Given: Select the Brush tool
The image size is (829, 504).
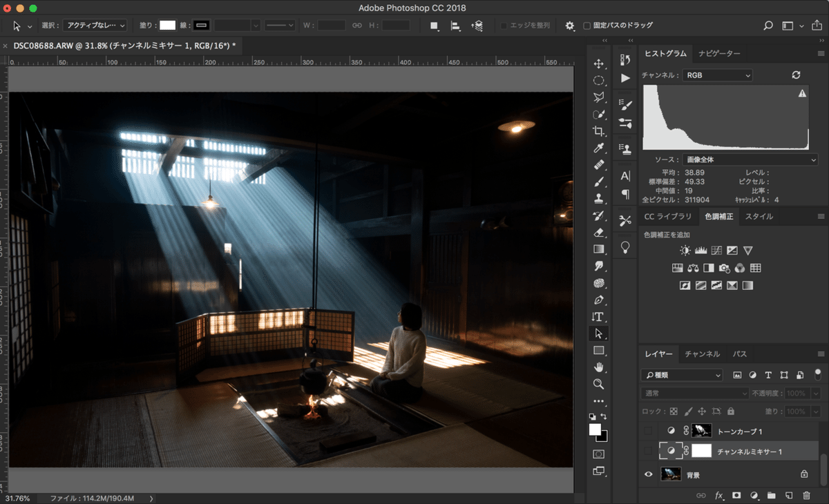Looking at the screenshot, I should 598,182.
